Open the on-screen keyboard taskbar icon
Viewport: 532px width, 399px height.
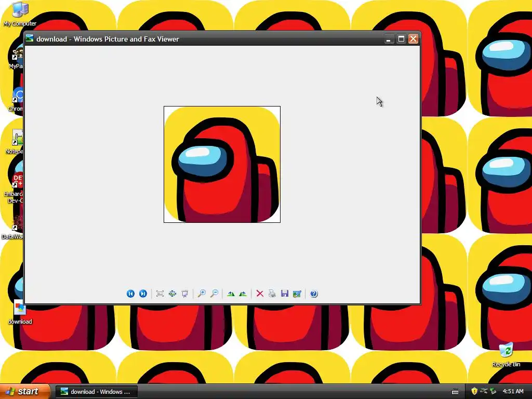click(455, 392)
